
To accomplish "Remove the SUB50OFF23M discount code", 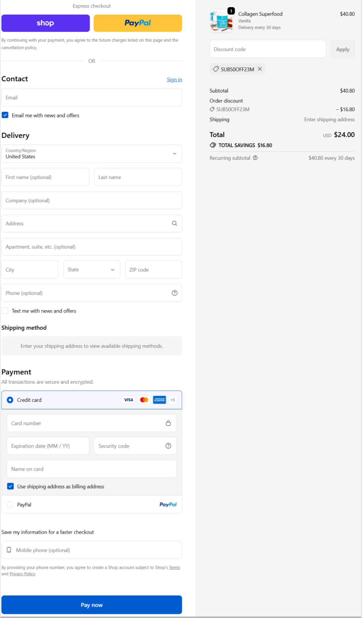I will [x=260, y=69].
